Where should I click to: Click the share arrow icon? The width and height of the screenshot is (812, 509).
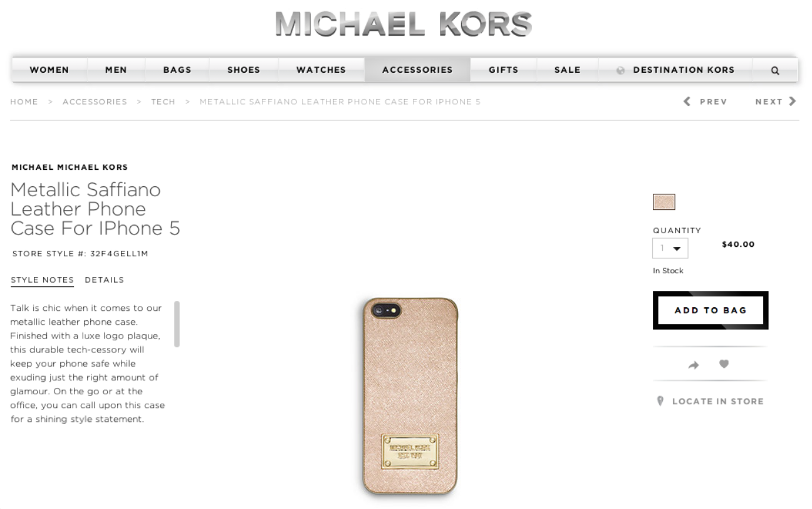point(694,364)
